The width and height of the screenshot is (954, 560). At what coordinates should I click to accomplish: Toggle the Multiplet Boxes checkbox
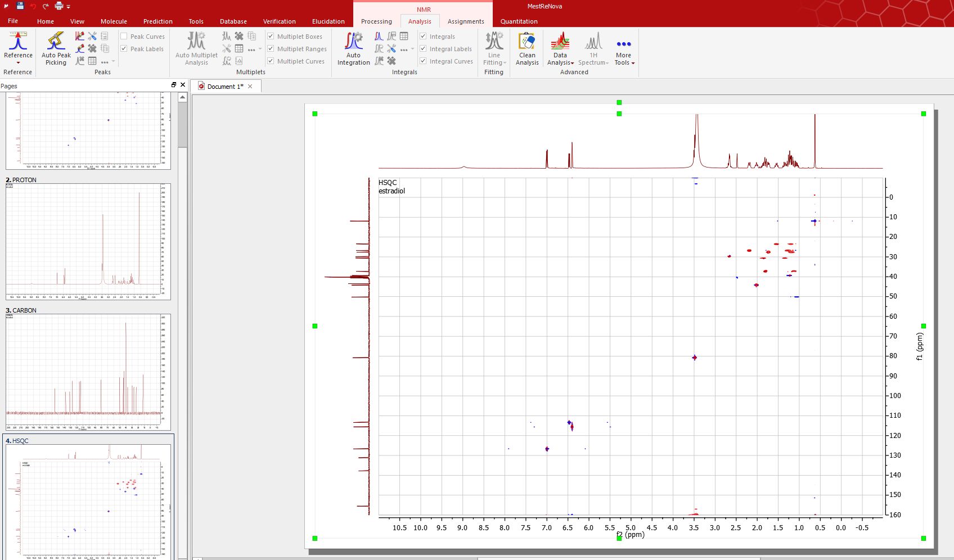point(271,36)
